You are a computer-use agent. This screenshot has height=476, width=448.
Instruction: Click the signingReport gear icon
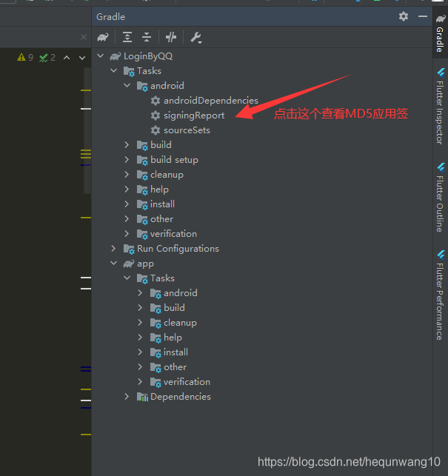click(x=156, y=115)
